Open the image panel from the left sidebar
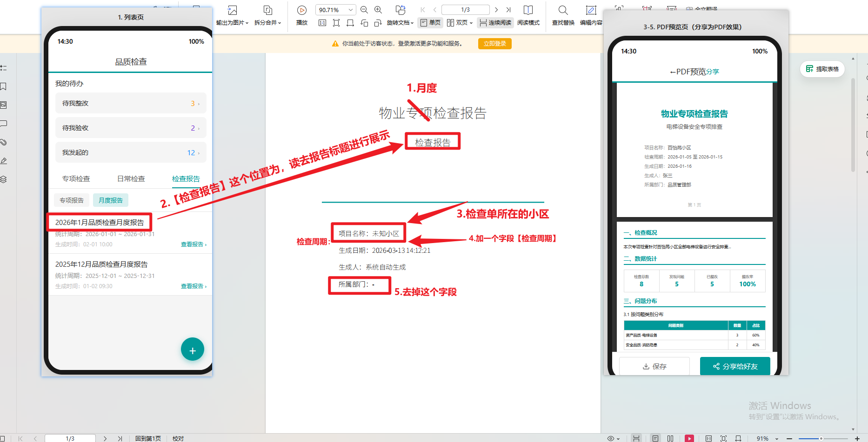Image resolution: width=868 pixels, height=442 pixels. [4, 105]
